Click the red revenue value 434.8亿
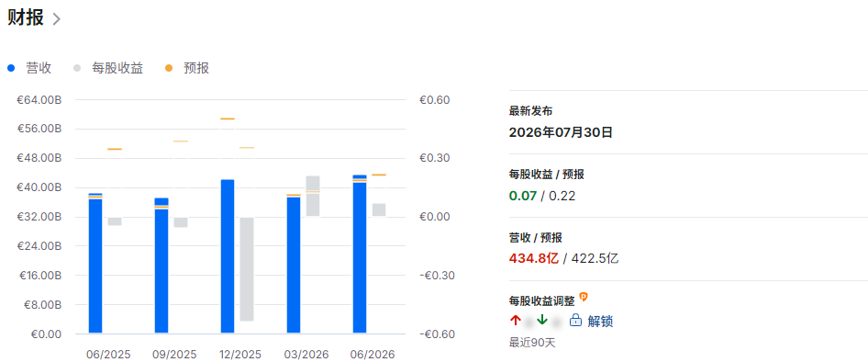Screen dimensions: 868x362 point(534,258)
